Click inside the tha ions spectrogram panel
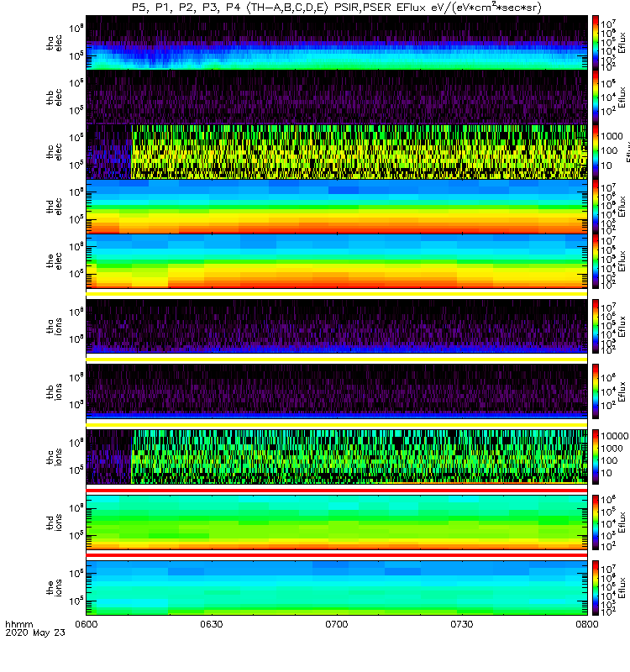Image resolution: width=630 pixels, height=672 pixels. tap(337, 326)
